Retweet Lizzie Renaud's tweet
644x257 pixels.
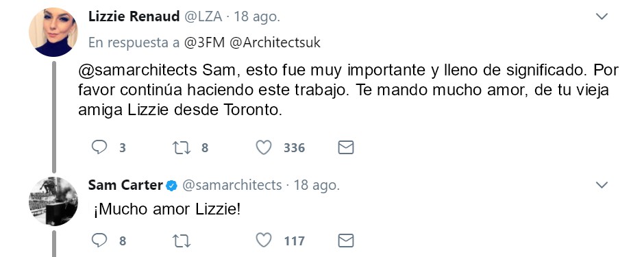click(x=181, y=147)
